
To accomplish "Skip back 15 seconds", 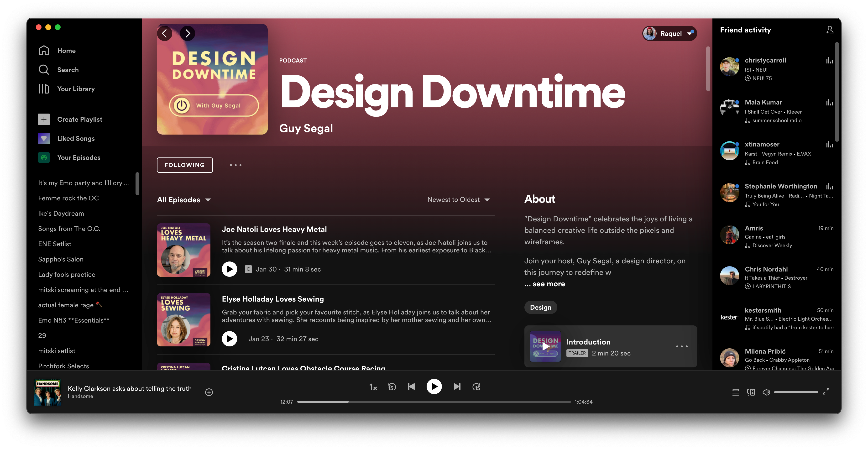I will (392, 387).
